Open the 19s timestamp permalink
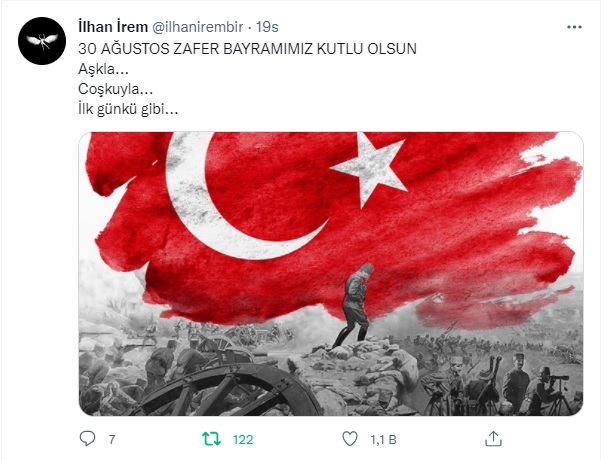 point(267,27)
